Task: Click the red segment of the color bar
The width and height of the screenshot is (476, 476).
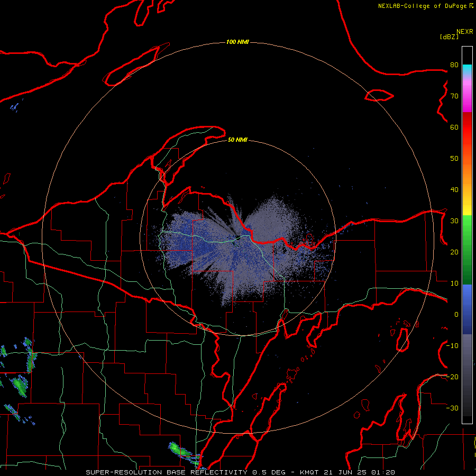Action: tap(467, 127)
